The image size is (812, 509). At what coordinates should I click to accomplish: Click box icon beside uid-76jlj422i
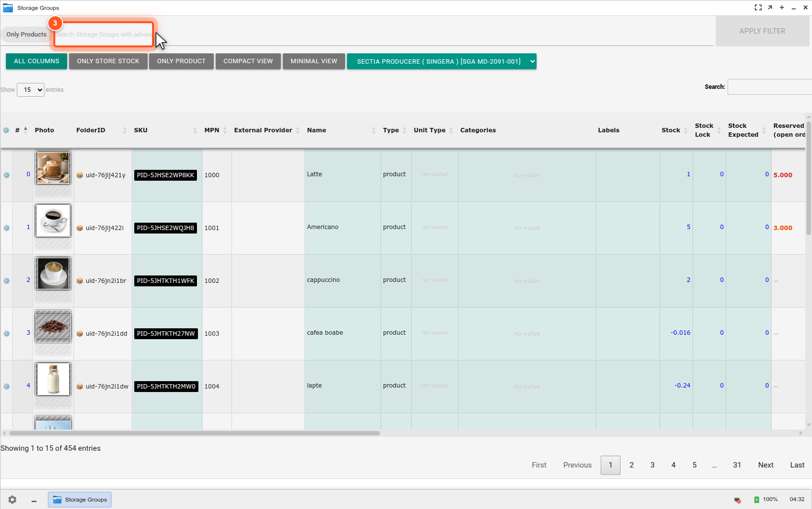click(x=79, y=228)
